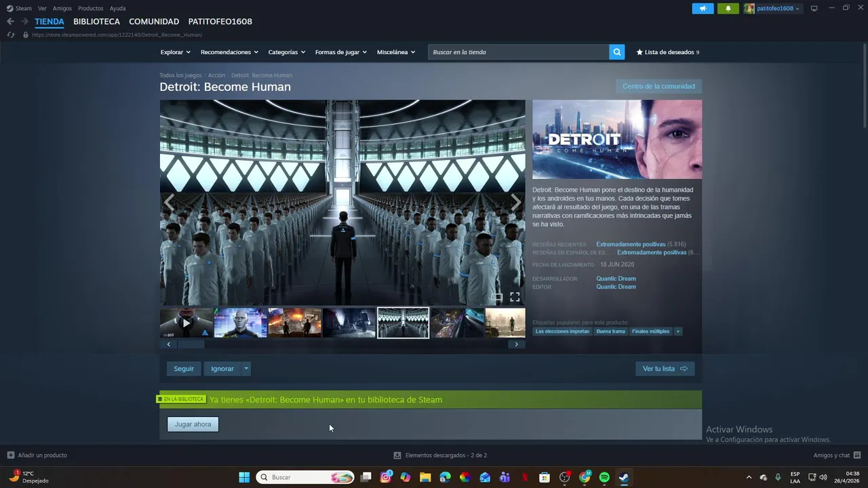
Task: Click the Buscar en la tienda field
Action: [x=518, y=52]
